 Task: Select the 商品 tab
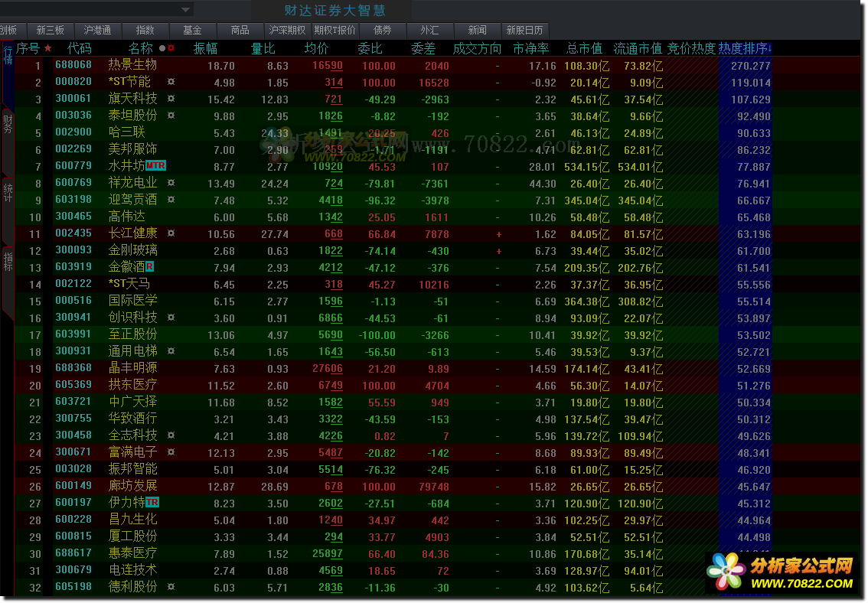point(240,30)
